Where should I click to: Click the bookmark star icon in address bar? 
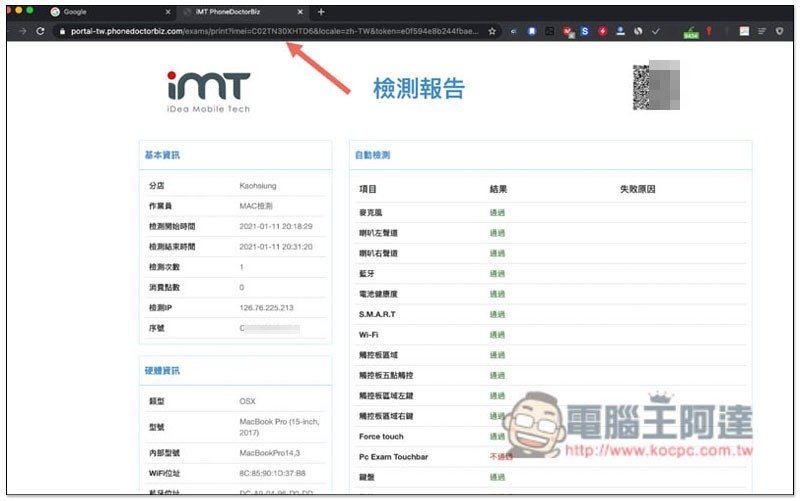(x=491, y=32)
